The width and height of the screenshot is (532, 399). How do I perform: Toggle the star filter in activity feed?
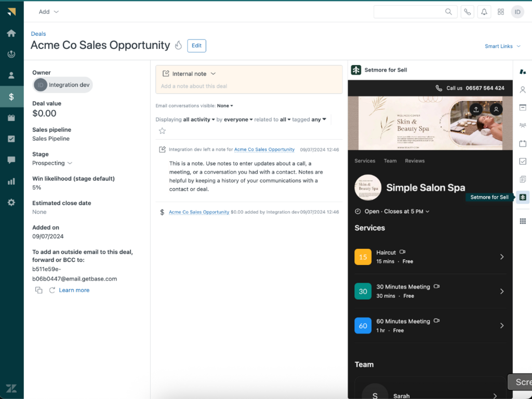[x=162, y=131]
